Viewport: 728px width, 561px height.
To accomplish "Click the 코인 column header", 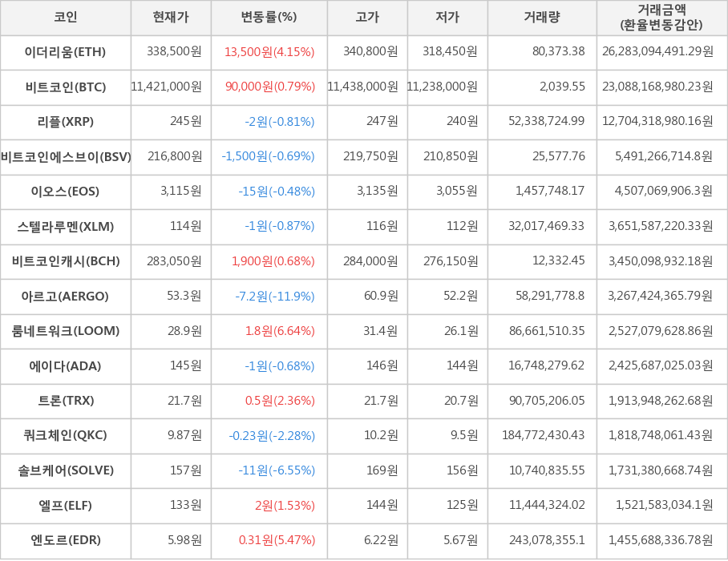I will 65,17.
